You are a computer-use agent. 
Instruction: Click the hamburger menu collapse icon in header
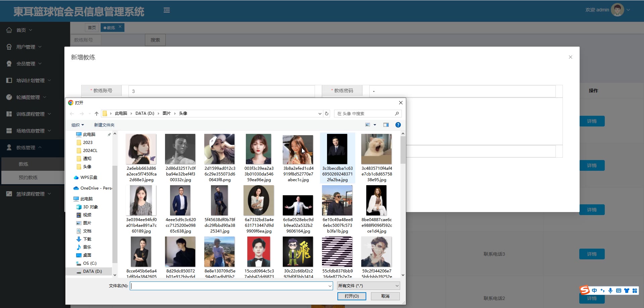pos(167,10)
